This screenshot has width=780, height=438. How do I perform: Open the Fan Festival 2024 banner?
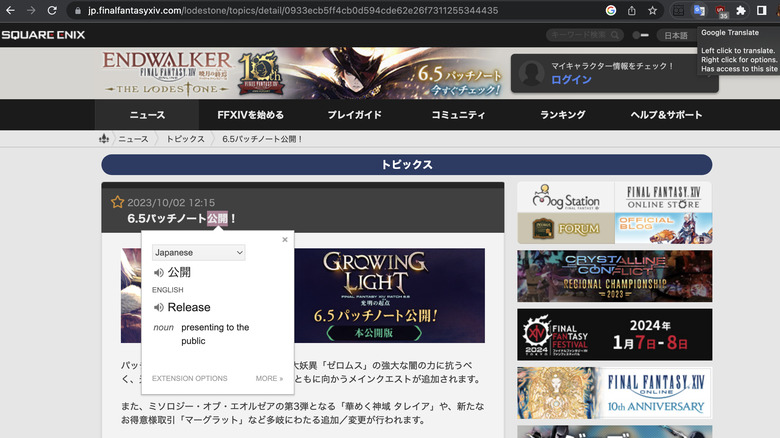pos(614,334)
